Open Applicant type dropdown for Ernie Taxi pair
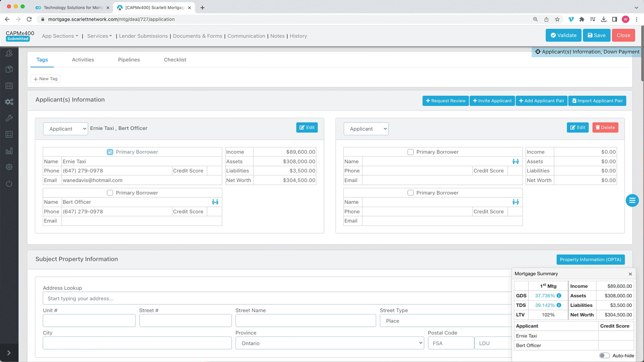Screen dimensions: 644x362 (x=65, y=129)
